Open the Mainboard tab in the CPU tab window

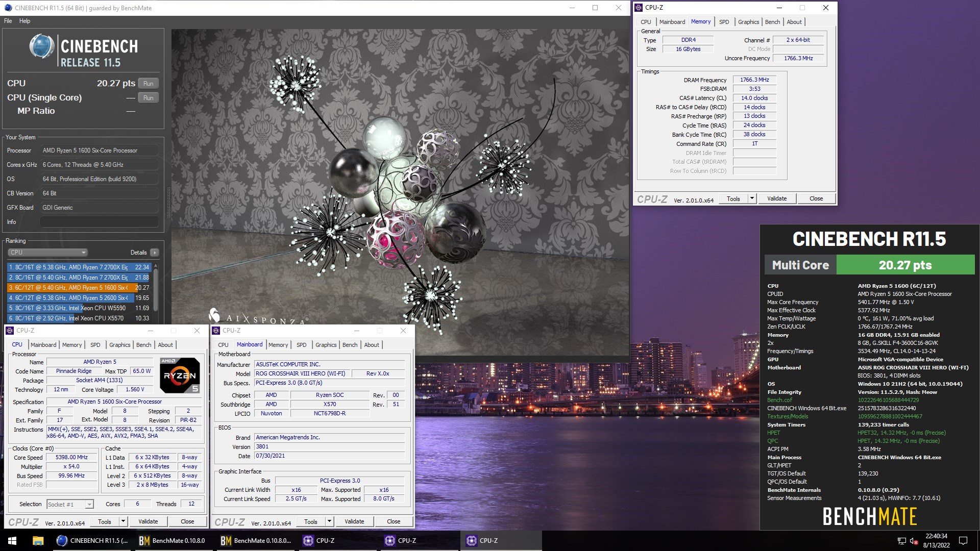43,345
